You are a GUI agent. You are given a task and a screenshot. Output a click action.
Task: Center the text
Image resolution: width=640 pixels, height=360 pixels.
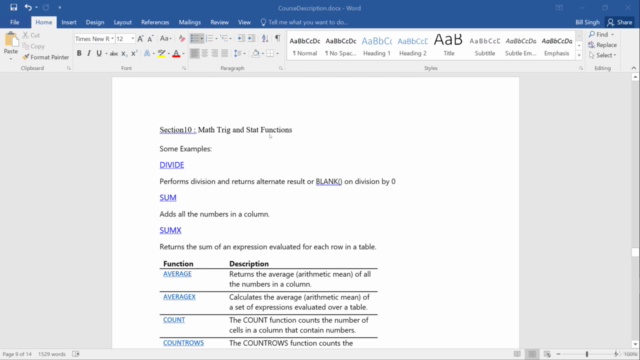tap(204, 53)
